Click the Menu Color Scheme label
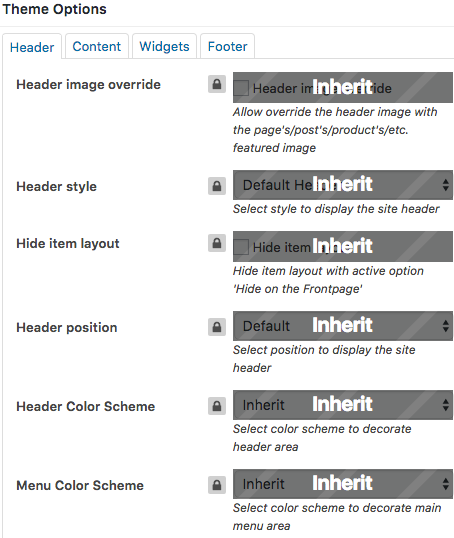Viewport: 454px width, 538px height. point(80,485)
